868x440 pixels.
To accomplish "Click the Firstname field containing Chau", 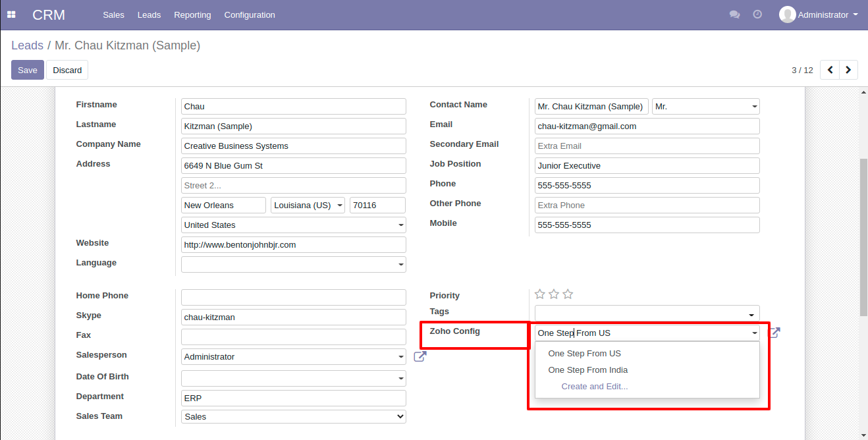I will point(294,106).
